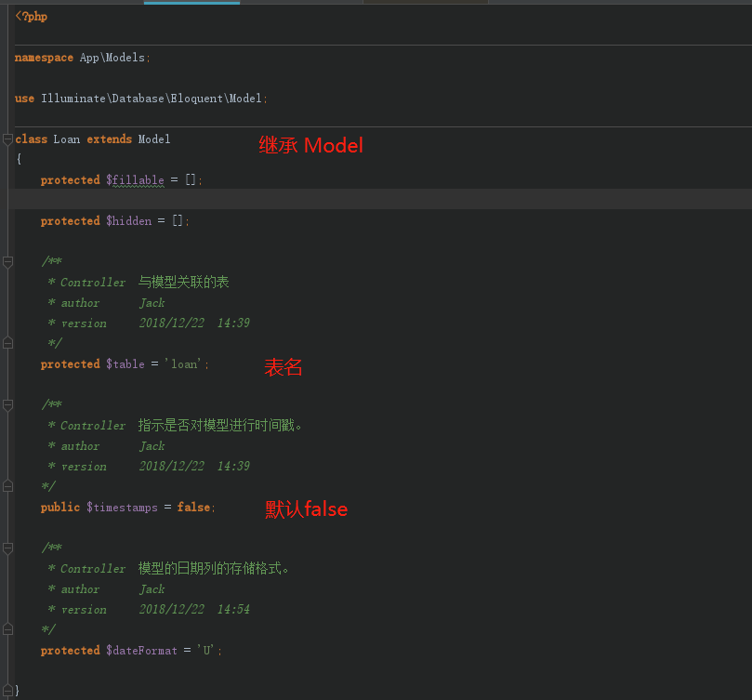Image resolution: width=752 pixels, height=700 pixels.
Task: Collapse the docblock above $table property
Action: click(x=7, y=262)
